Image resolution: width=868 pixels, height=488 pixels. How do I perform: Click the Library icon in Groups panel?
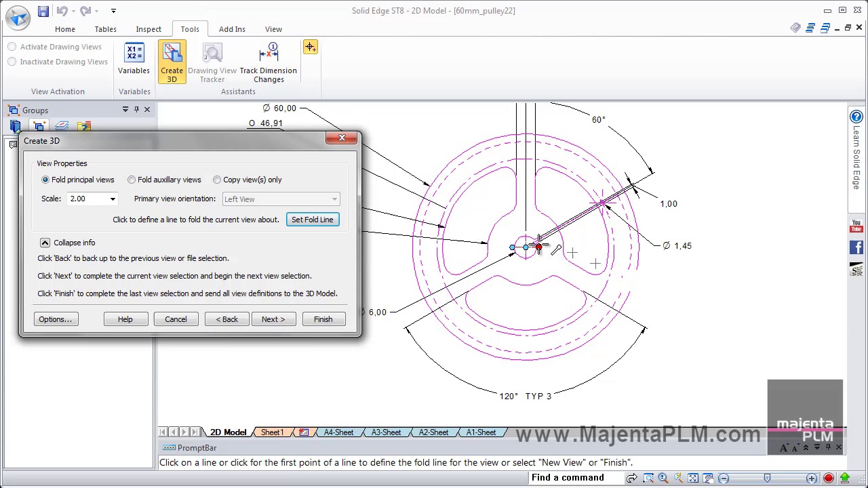[x=15, y=126]
